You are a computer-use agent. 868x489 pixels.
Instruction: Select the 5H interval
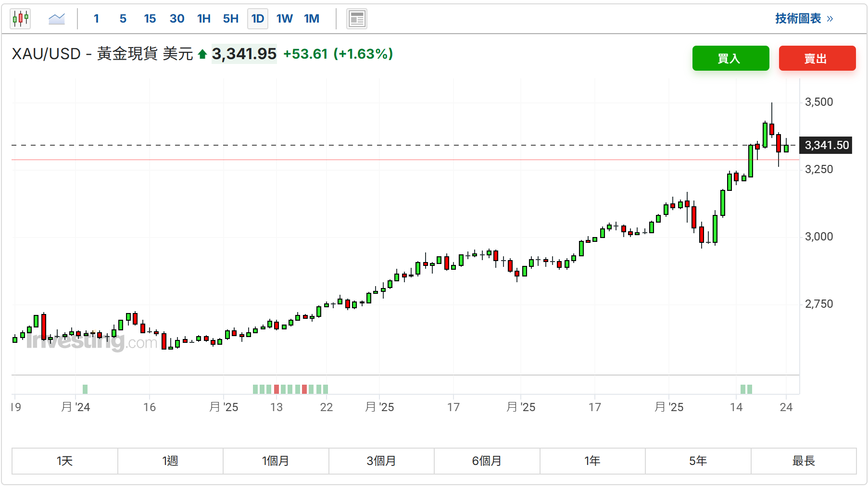tap(231, 19)
